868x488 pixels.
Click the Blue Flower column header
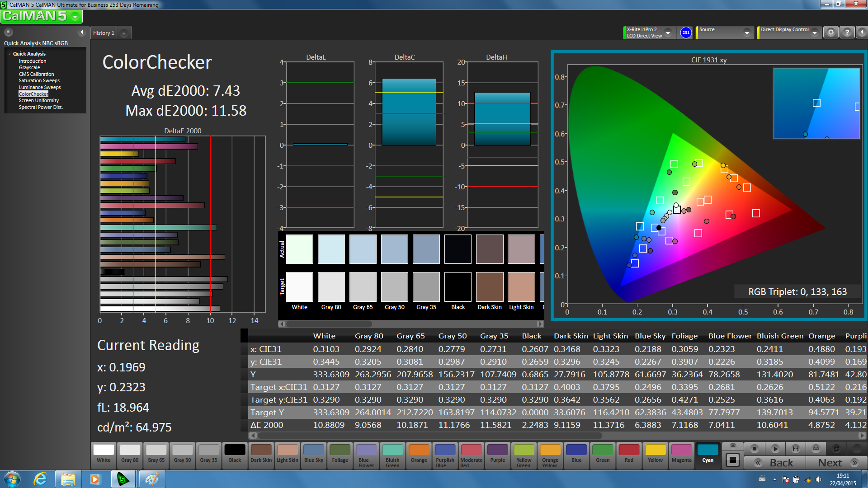730,336
